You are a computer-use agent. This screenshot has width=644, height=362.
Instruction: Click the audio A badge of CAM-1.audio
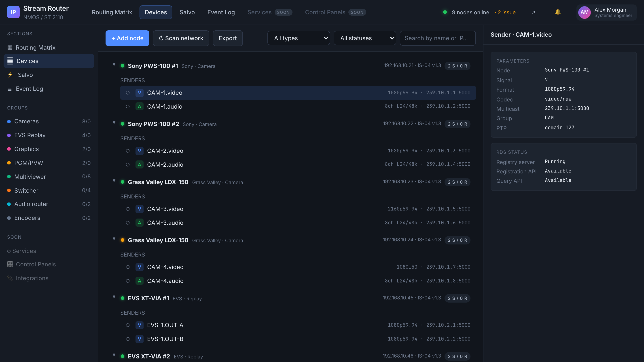click(x=140, y=107)
